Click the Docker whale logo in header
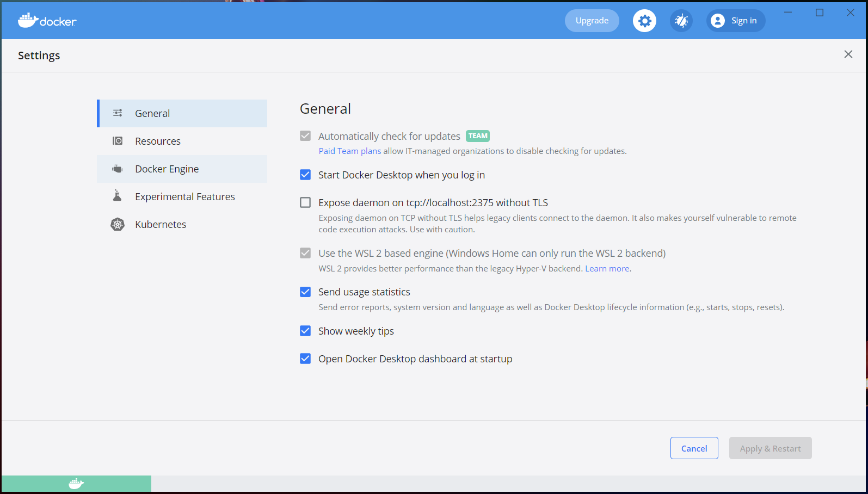Screen dimensions: 868x494 point(47,21)
